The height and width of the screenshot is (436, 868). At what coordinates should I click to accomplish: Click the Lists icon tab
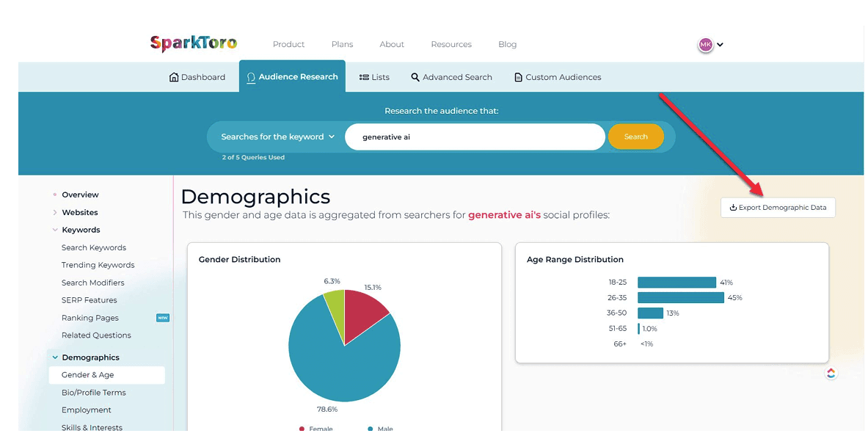(364, 77)
